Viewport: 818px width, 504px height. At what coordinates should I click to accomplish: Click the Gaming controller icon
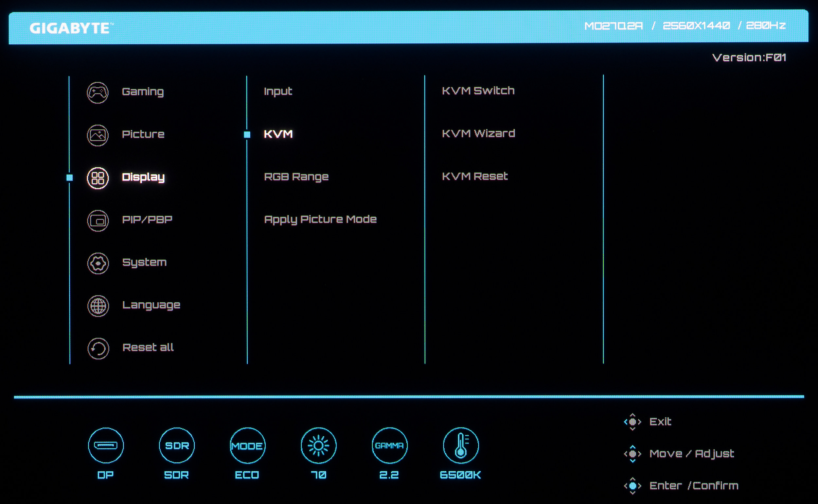click(x=98, y=92)
